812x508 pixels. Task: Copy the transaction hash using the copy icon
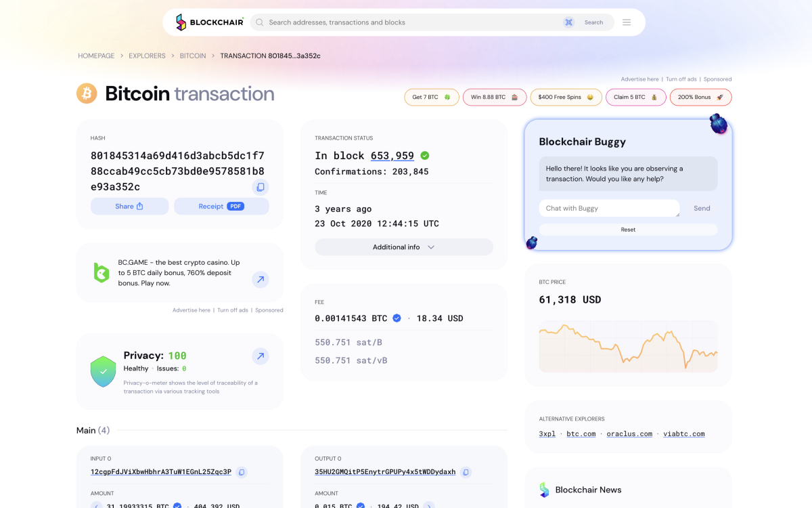pos(261,187)
